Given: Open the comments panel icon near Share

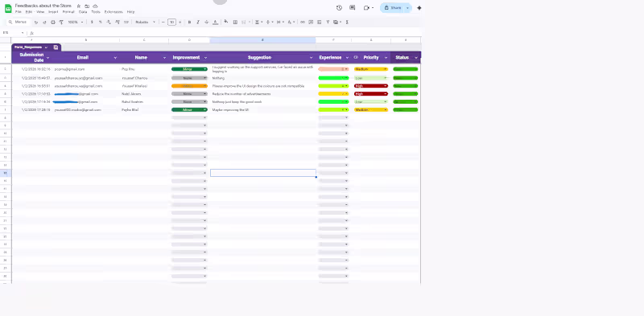Looking at the screenshot, I should pyautogui.click(x=353, y=8).
